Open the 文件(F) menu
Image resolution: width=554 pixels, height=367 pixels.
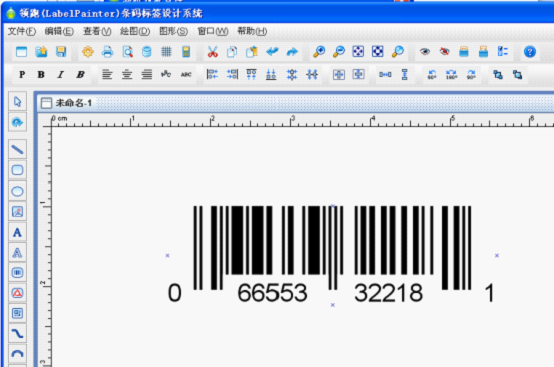point(22,31)
